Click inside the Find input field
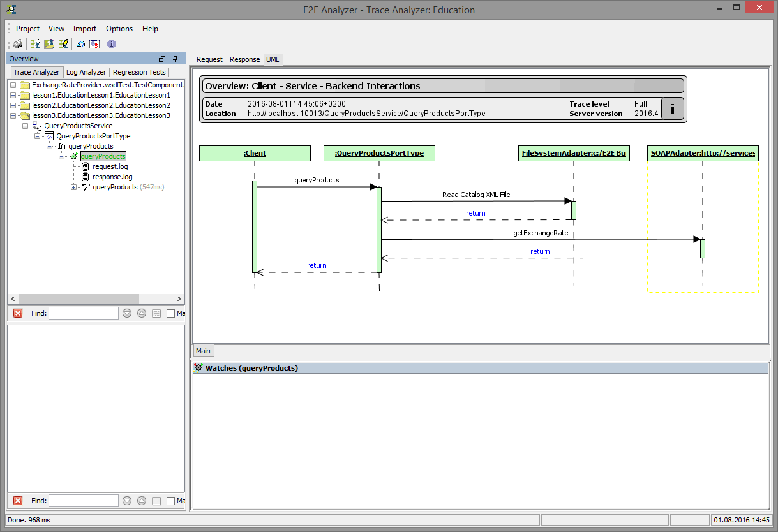 [x=83, y=313]
